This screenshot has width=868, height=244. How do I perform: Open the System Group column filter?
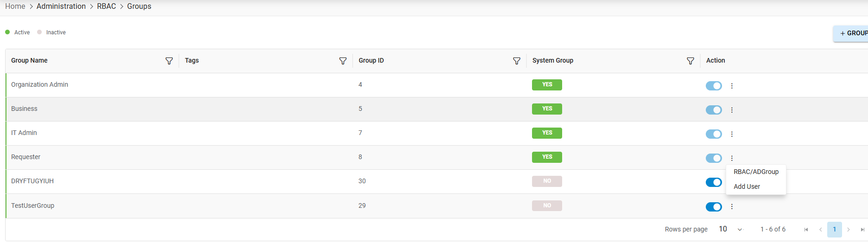pos(691,61)
